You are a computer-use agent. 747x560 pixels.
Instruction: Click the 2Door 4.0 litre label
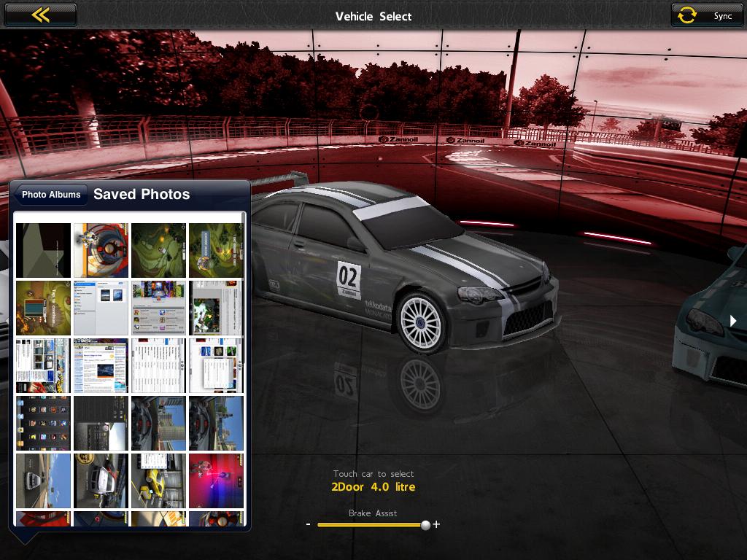[x=373, y=487]
